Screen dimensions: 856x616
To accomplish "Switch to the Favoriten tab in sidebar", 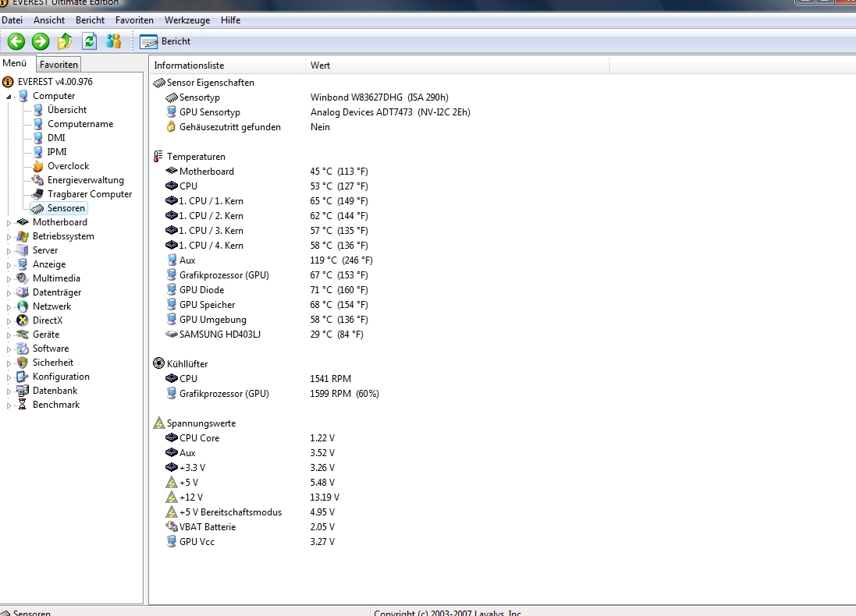I will click(59, 65).
